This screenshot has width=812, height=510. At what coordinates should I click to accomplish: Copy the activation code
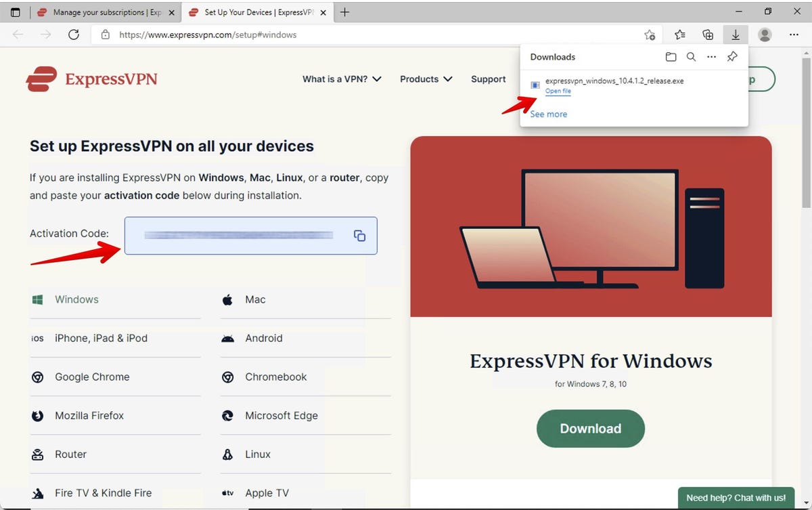pos(359,236)
